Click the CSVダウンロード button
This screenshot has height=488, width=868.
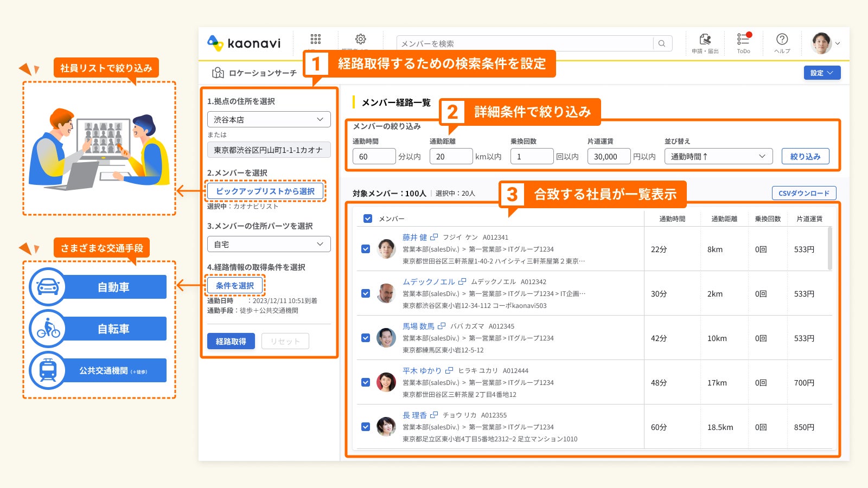coord(804,193)
